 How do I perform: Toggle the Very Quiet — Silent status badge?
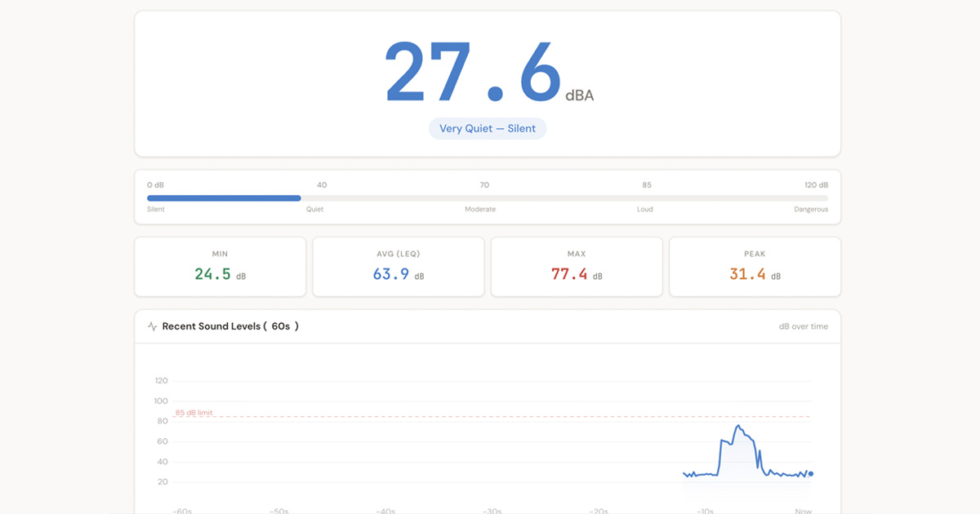coord(488,128)
